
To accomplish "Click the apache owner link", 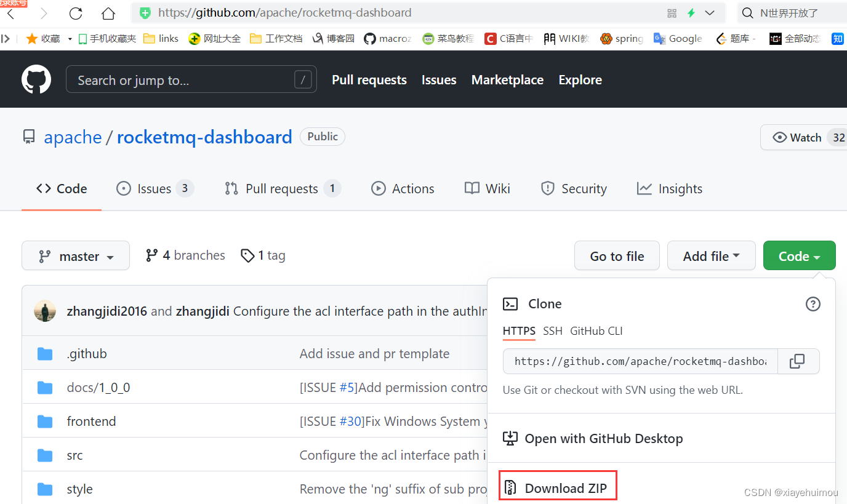I will [x=73, y=137].
